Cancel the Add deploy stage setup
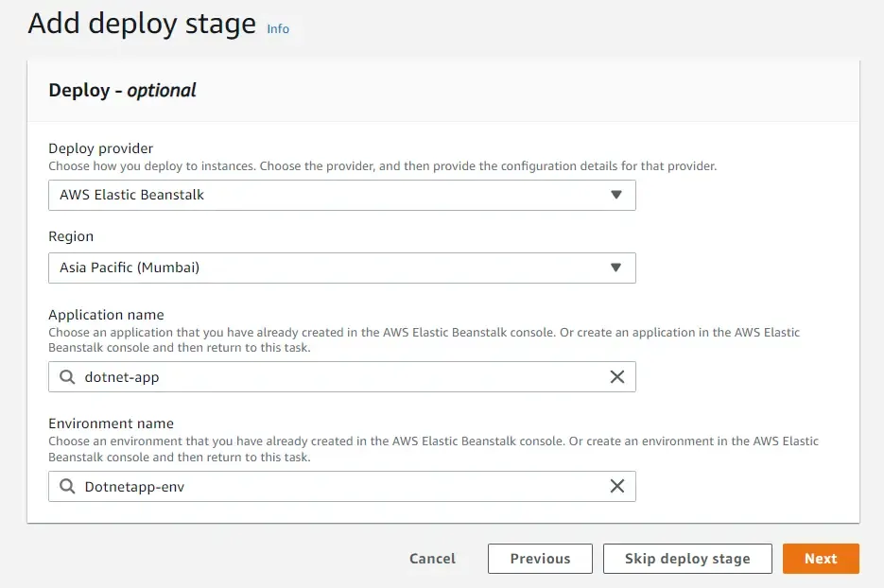 coord(432,558)
